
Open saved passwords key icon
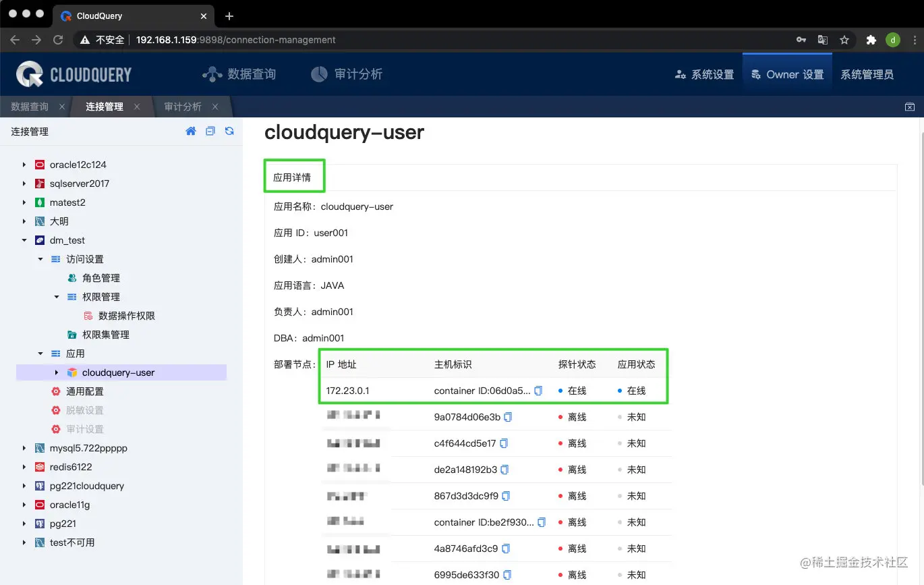(801, 40)
